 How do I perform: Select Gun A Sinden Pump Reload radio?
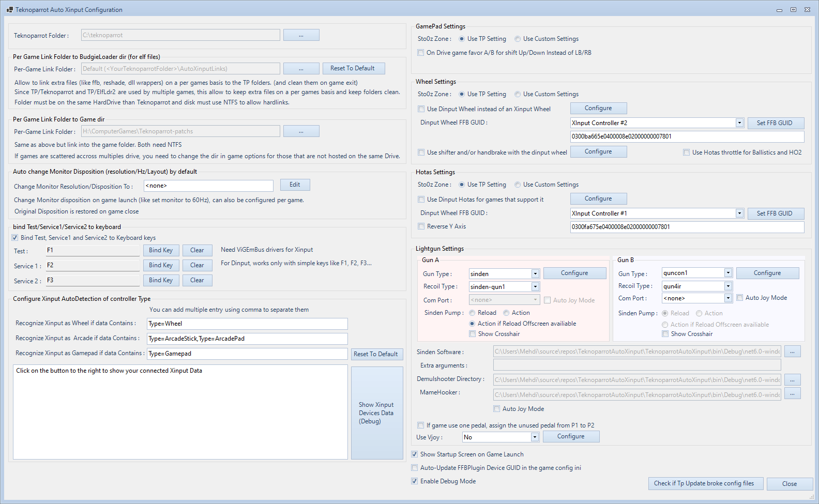[x=473, y=313]
